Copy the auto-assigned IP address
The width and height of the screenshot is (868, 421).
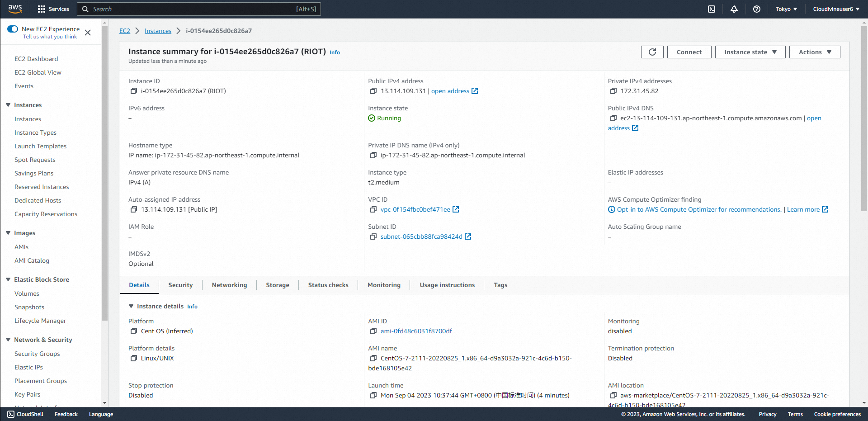[134, 209]
